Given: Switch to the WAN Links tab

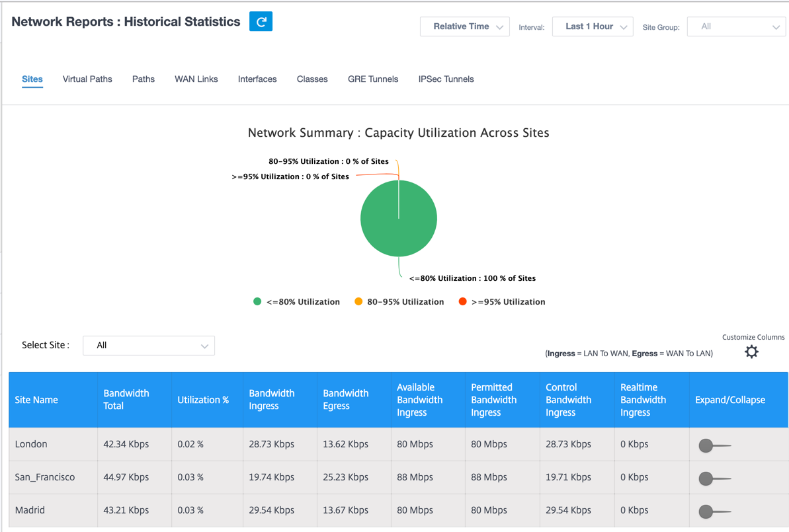Looking at the screenshot, I should pyautogui.click(x=196, y=79).
